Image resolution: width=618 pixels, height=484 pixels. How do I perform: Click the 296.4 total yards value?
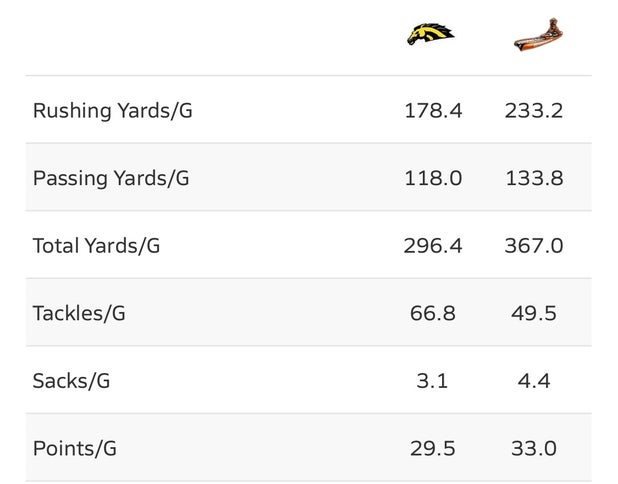click(x=433, y=245)
